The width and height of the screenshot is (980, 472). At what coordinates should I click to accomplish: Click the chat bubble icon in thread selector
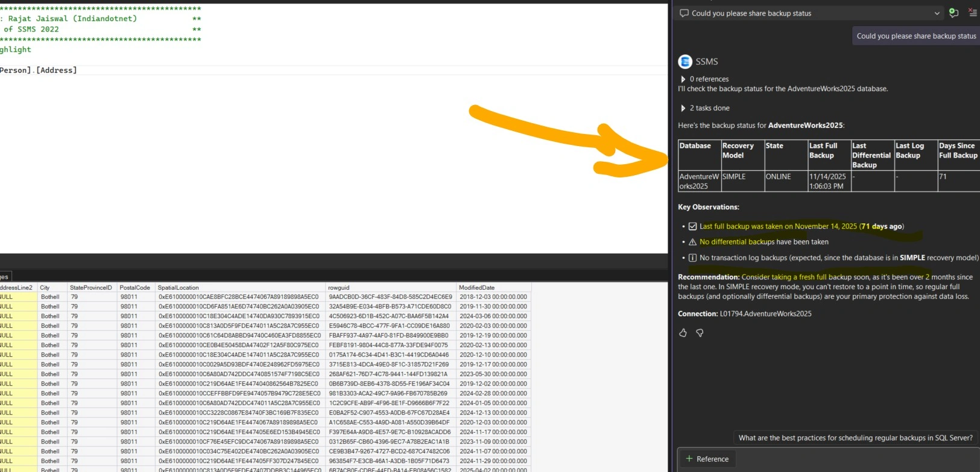pos(684,13)
